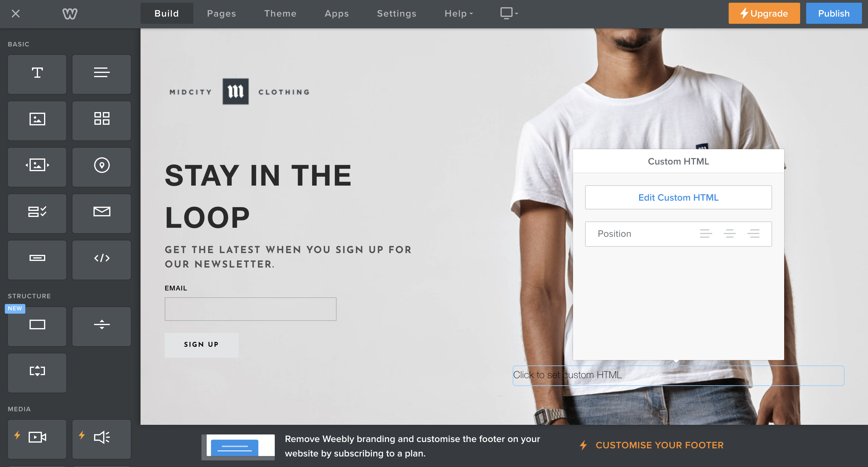
Task: Pick the Image element tile
Action: (37, 121)
